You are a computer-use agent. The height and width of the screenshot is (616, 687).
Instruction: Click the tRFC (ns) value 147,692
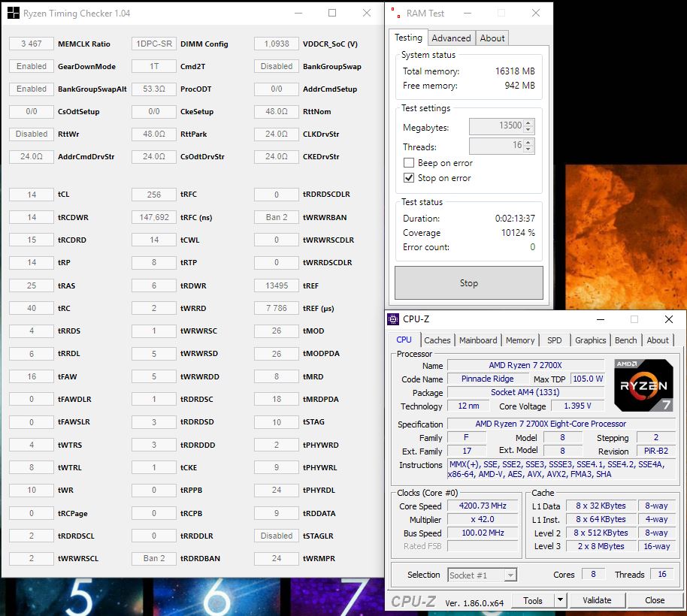tap(154, 217)
